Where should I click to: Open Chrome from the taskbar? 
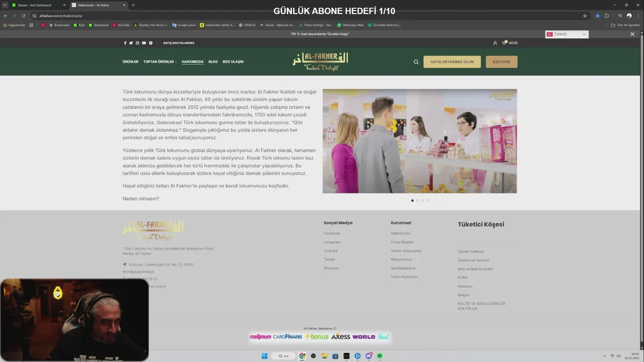[302, 356]
